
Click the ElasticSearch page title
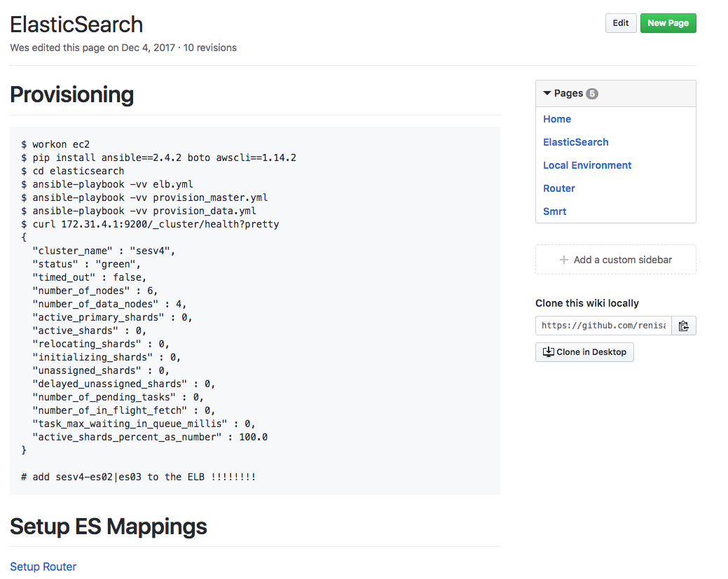click(76, 25)
